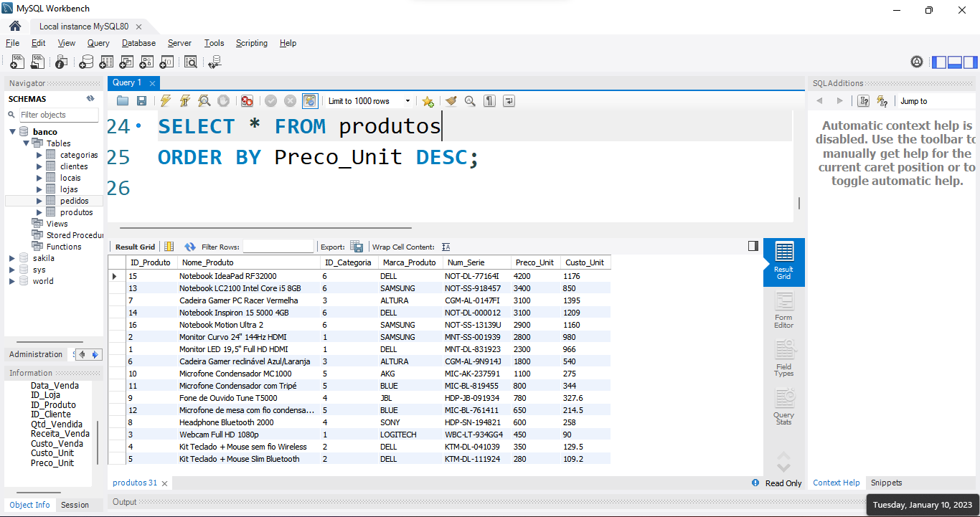The image size is (980, 517).
Task: Commit transaction checkmark icon
Action: click(270, 101)
